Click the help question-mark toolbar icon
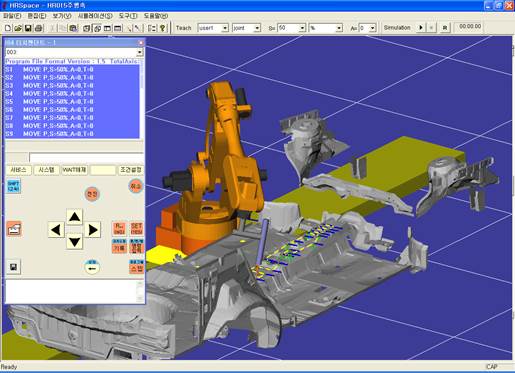515x373 pixels. 162,28
